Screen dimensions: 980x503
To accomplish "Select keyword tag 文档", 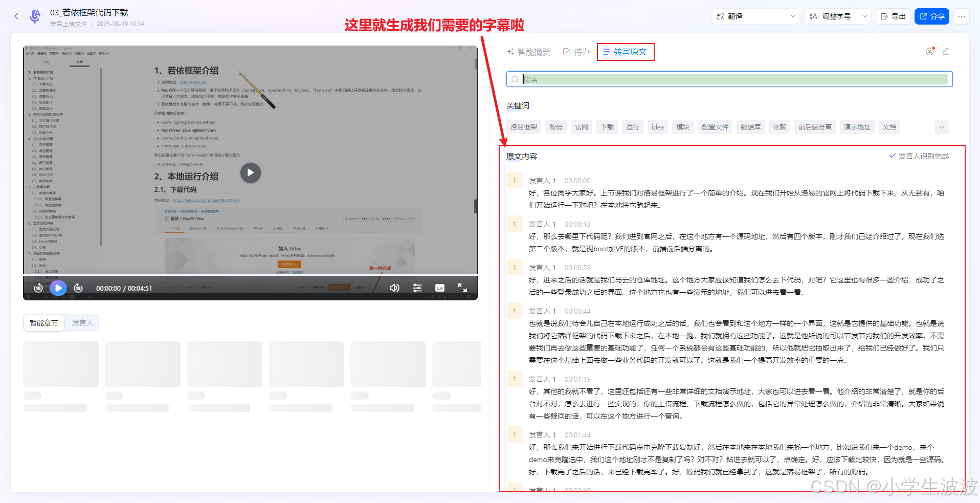I will (889, 127).
